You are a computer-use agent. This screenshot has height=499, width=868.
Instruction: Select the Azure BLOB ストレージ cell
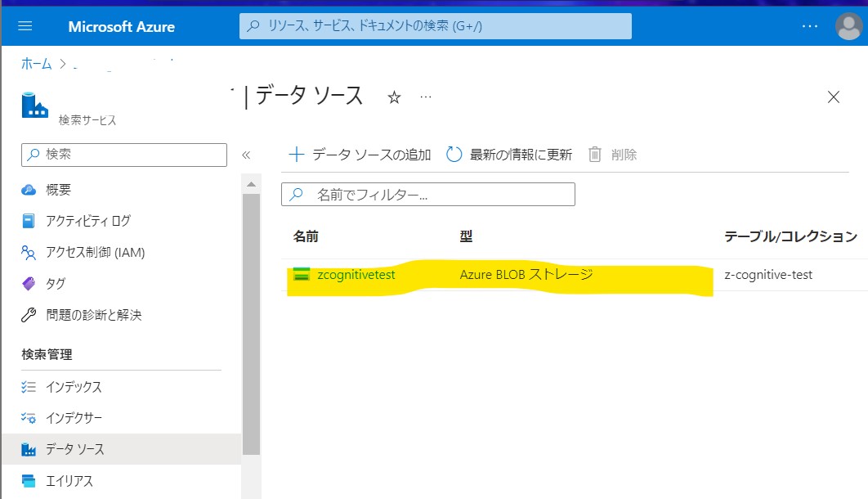(526, 274)
